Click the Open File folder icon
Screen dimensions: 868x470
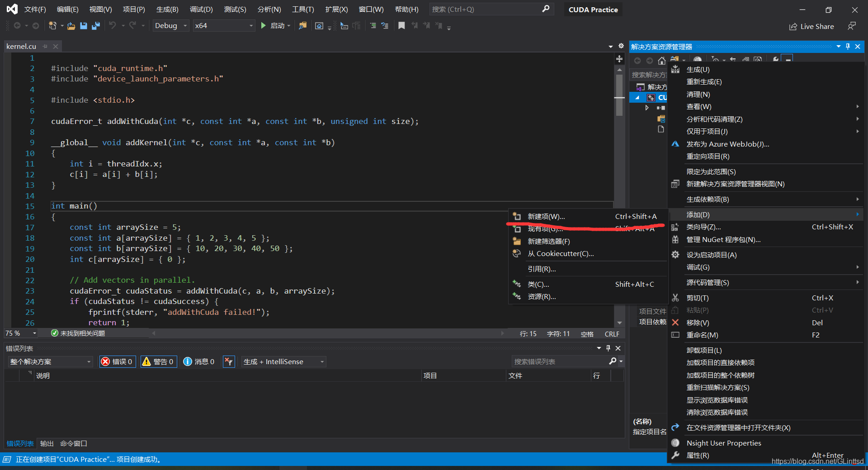(x=71, y=26)
